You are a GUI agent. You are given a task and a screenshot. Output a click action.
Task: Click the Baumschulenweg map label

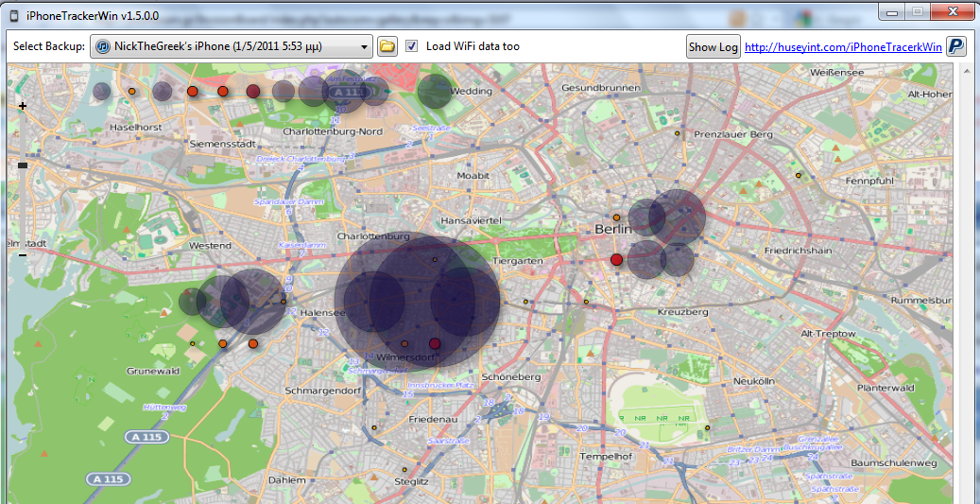coord(894,463)
